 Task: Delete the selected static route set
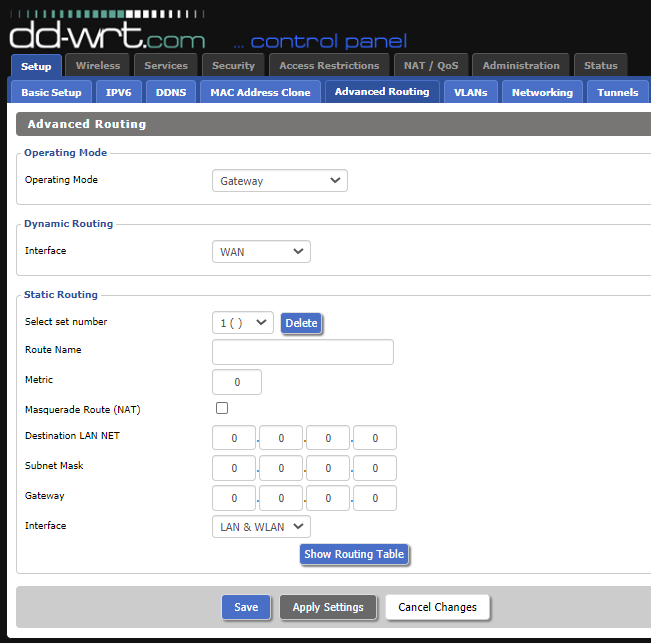pos(301,323)
